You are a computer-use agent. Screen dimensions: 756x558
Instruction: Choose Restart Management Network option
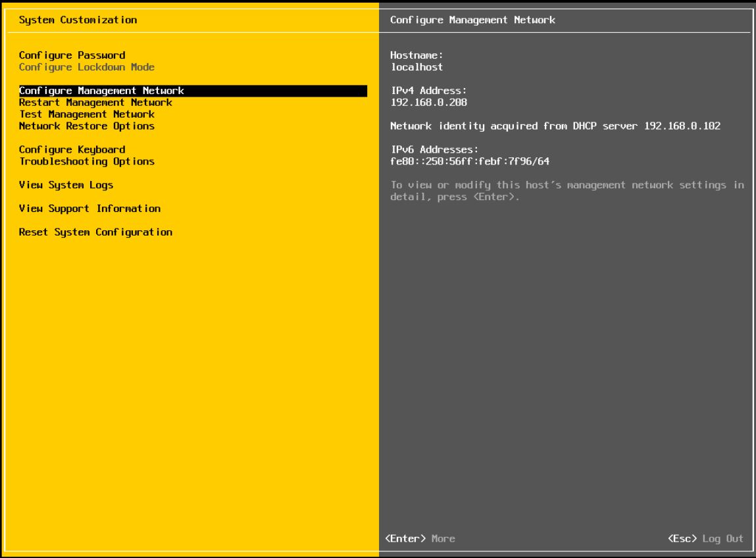click(95, 103)
